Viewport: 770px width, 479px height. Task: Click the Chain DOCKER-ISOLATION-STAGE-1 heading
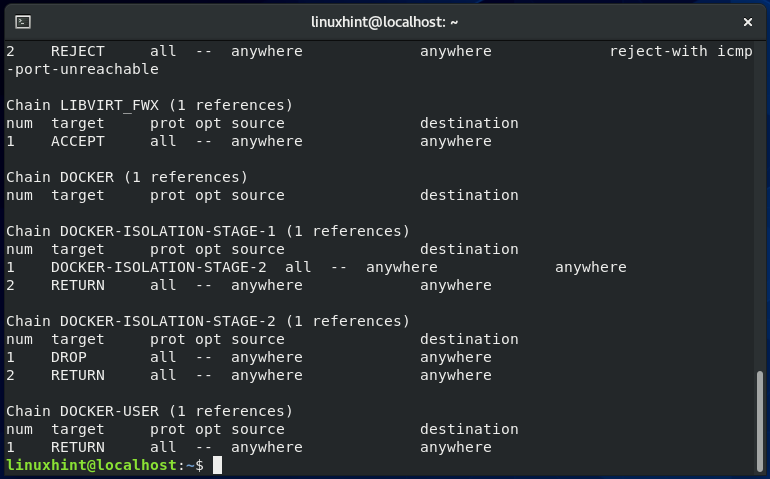click(x=208, y=231)
